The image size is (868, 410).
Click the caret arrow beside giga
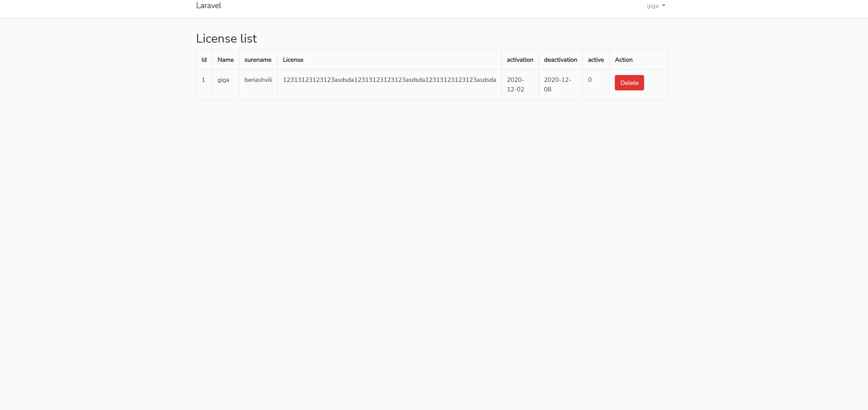663,5
